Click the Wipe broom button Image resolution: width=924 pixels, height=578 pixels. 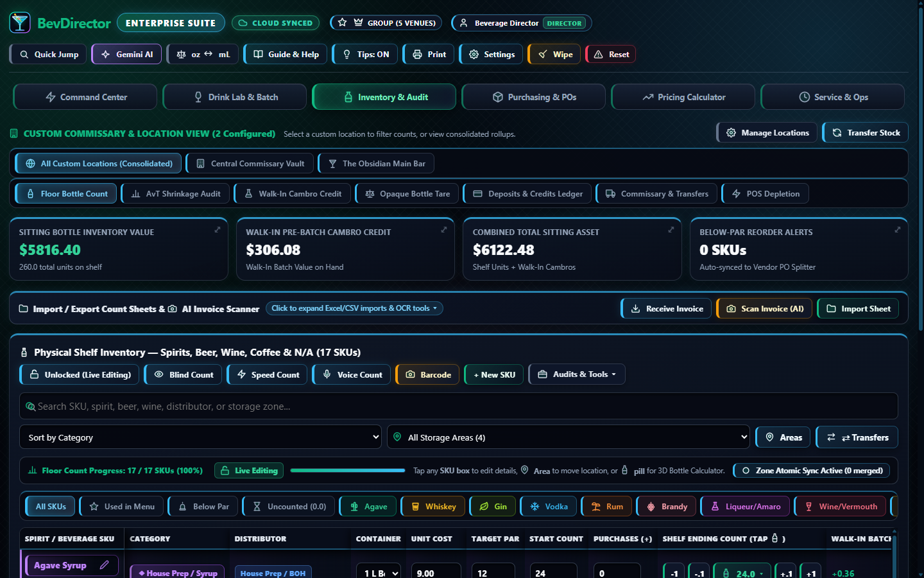tap(554, 55)
